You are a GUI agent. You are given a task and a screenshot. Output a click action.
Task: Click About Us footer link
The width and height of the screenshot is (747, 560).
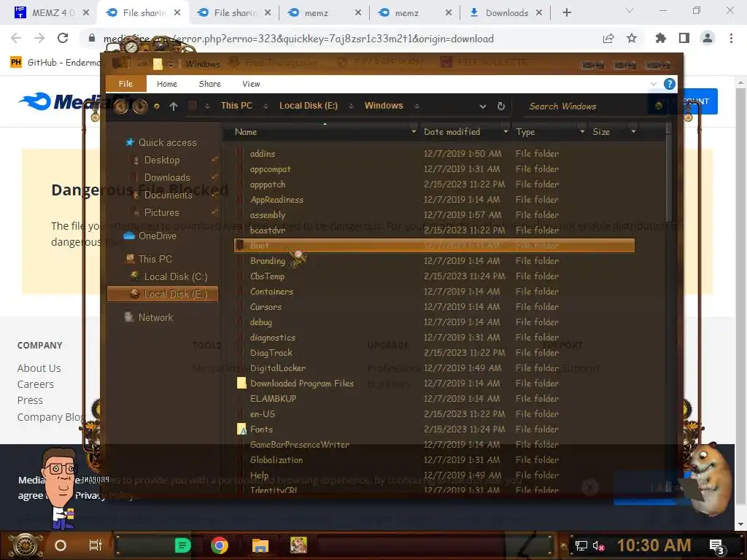[x=39, y=368]
